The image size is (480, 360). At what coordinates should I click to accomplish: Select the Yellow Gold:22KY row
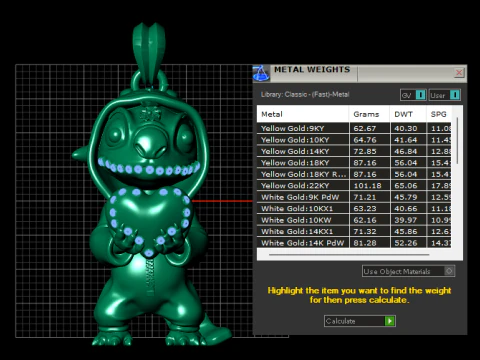point(354,186)
